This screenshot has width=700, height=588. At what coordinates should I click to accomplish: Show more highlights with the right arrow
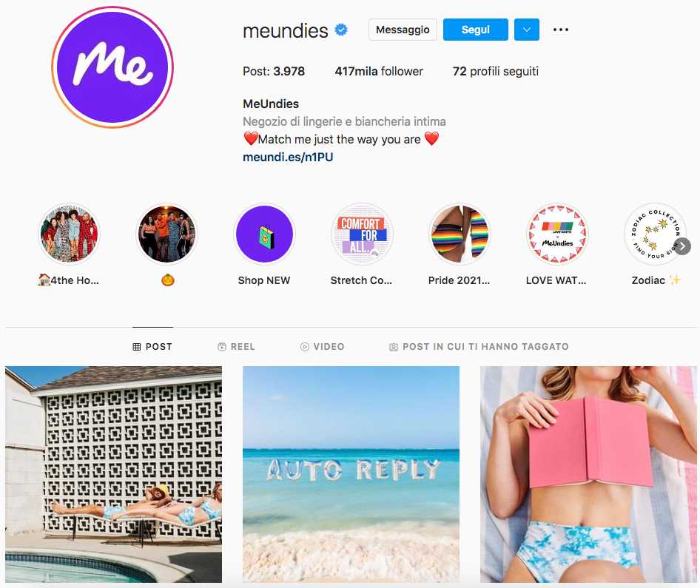coord(682,246)
